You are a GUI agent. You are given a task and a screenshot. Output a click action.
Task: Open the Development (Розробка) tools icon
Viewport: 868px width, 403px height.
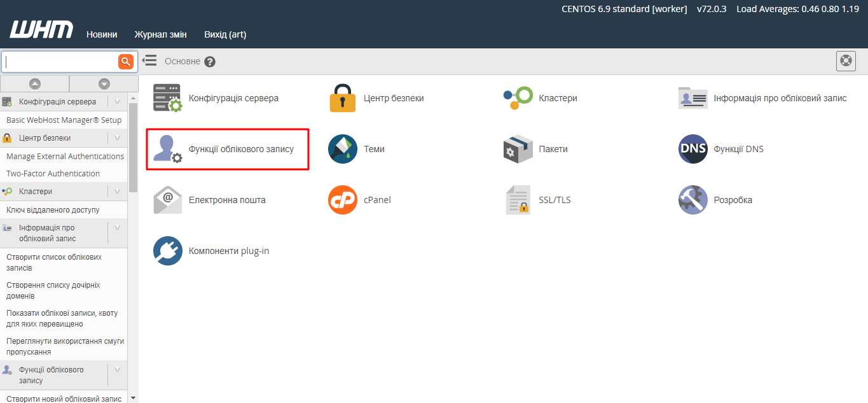(692, 200)
